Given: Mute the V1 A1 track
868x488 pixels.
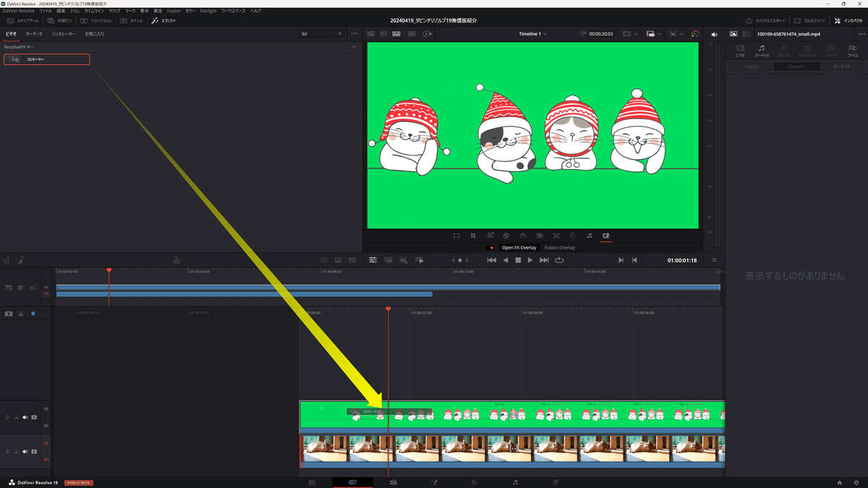Looking at the screenshot, I should click(25, 451).
